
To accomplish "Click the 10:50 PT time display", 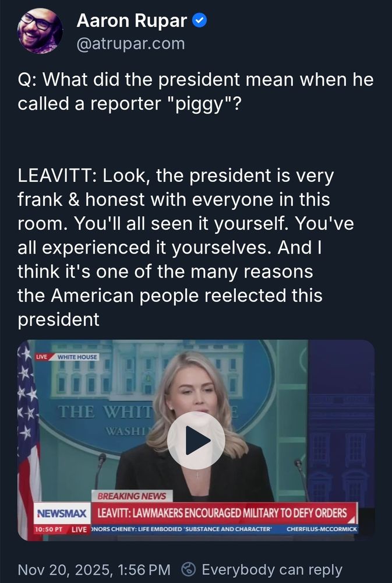I will [x=48, y=531].
